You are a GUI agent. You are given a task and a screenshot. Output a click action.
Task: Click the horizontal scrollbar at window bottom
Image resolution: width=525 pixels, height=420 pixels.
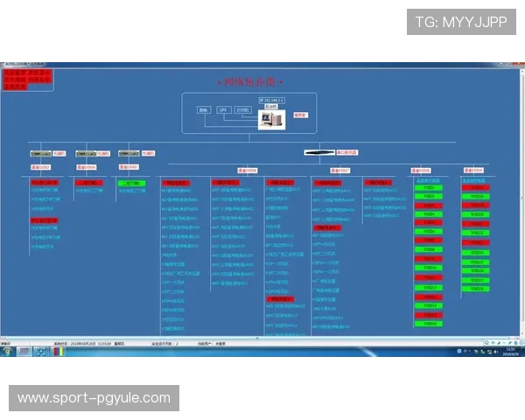(258, 338)
